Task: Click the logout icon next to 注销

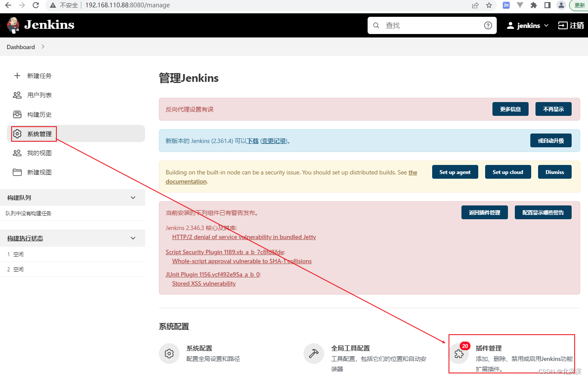Action: click(563, 25)
